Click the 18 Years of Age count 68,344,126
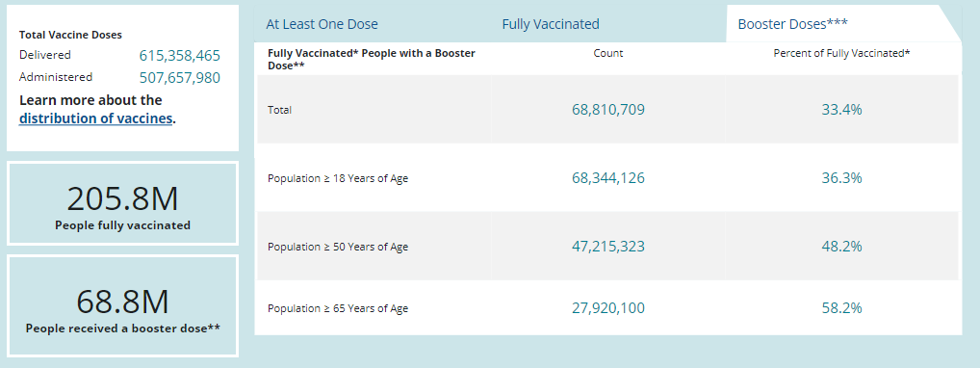The width and height of the screenshot is (980, 368). [x=608, y=178]
